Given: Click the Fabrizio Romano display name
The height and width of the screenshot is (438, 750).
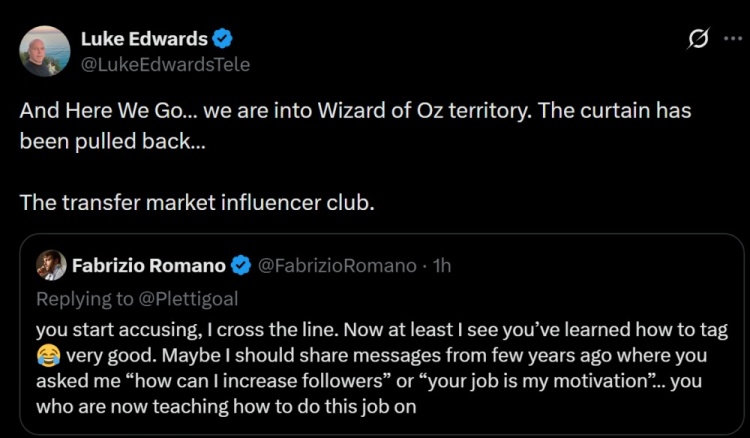Looking at the screenshot, I should pos(149,265).
